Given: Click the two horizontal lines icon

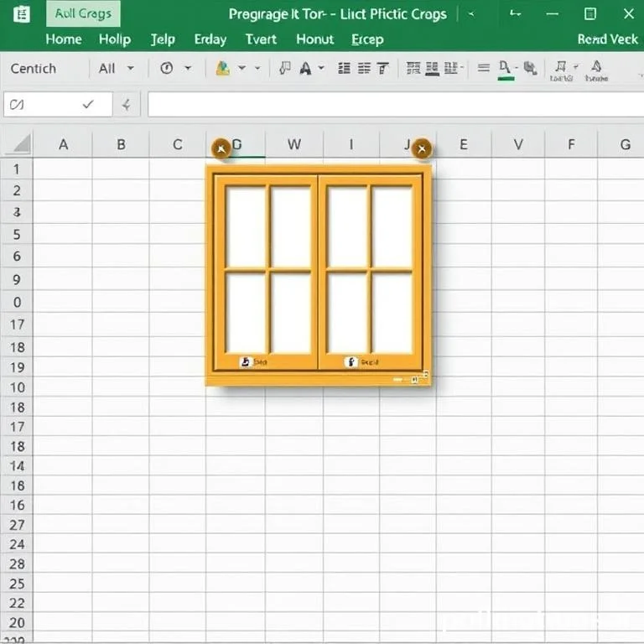Looking at the screenshot, I should pyautogui.click(x=484, y=68).
